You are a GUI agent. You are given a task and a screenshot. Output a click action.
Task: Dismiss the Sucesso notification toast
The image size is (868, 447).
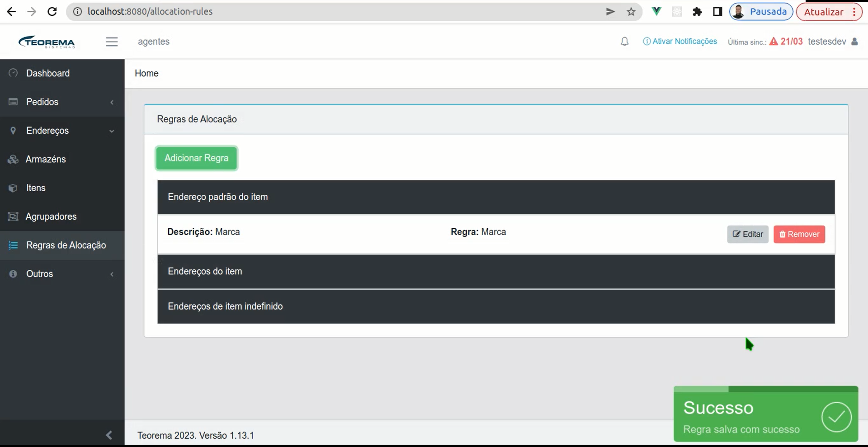(766, 414)
